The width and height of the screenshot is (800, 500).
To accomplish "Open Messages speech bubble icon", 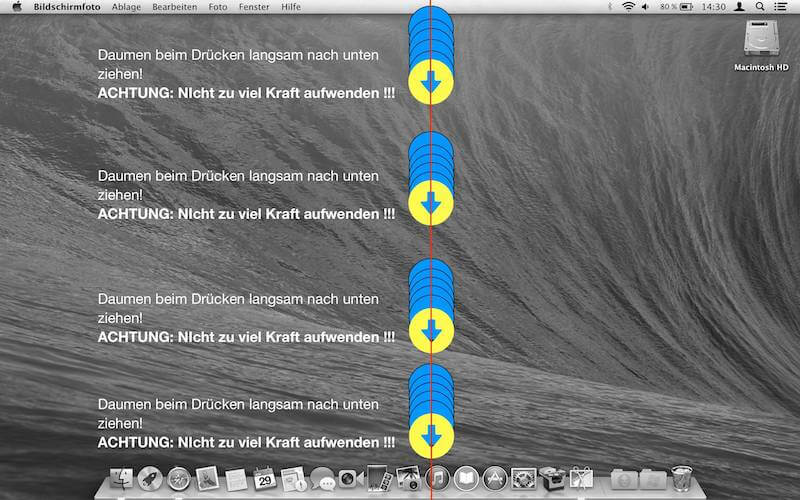I will pos(322,480).
